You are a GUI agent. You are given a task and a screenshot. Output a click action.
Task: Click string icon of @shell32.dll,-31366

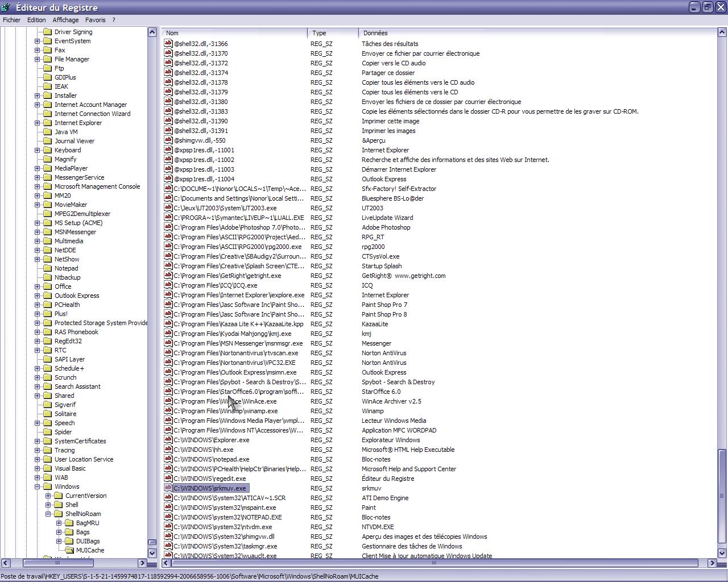168,44
